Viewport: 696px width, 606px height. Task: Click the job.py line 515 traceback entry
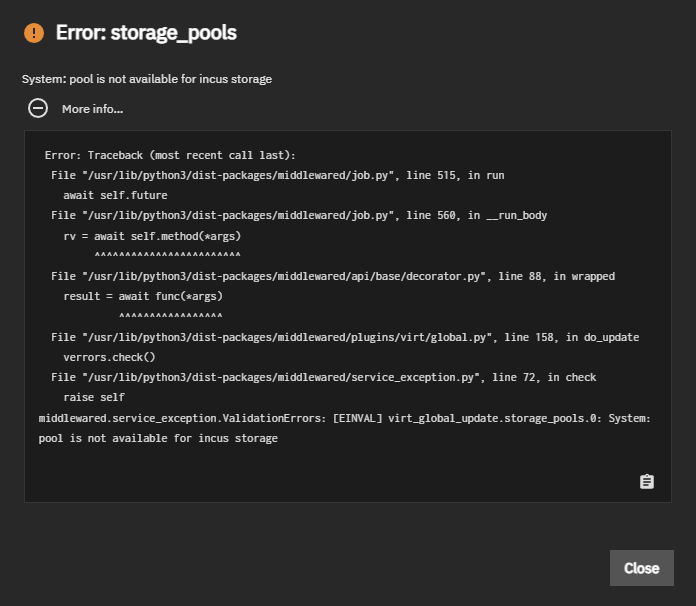point(277,175)
